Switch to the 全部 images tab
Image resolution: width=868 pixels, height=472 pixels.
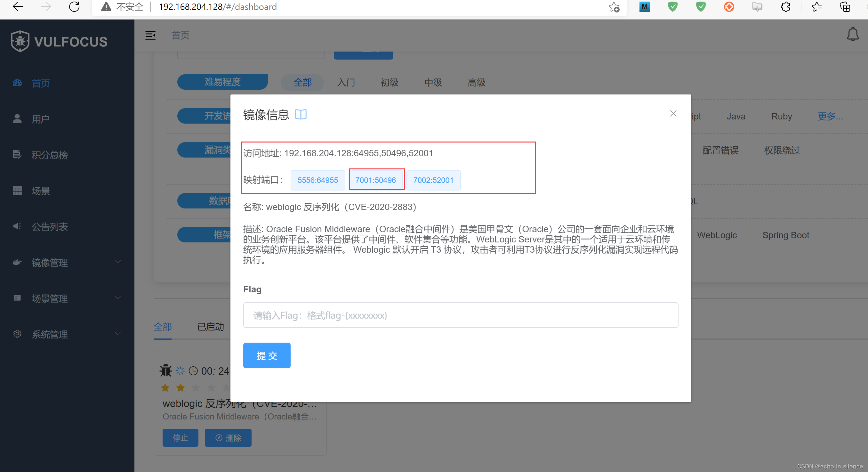162,327
